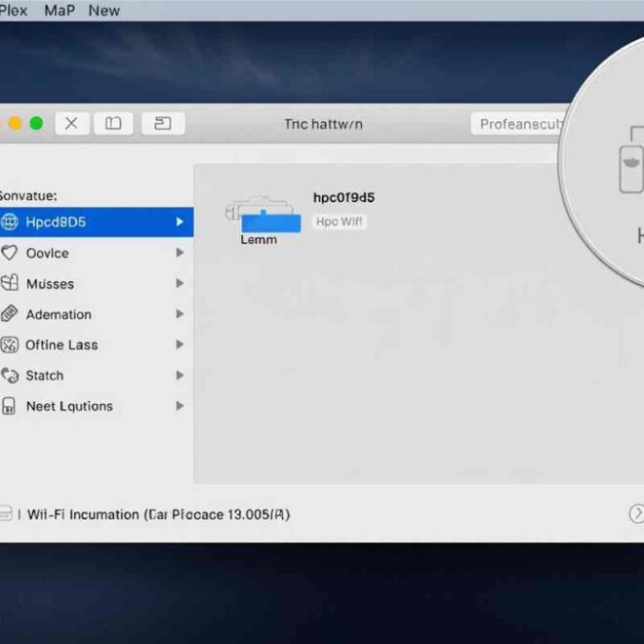Image resolution: width=644 pixels, height=644 pixels.
Task: Open the New menu in menu bar
Action: point(104,11)
